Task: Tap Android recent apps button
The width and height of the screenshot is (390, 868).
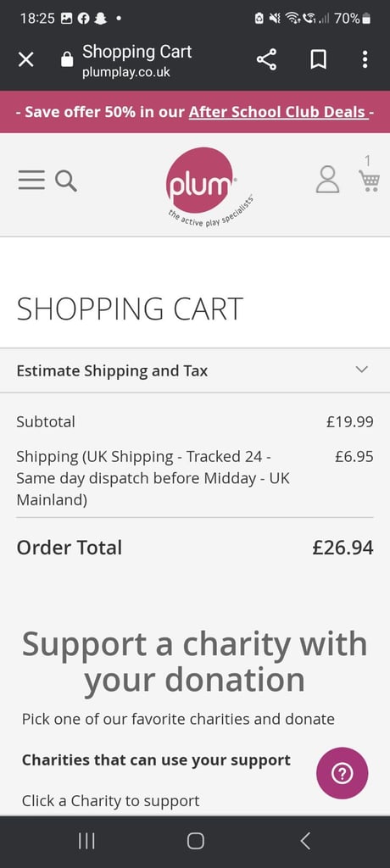Action: coord(86,841)
